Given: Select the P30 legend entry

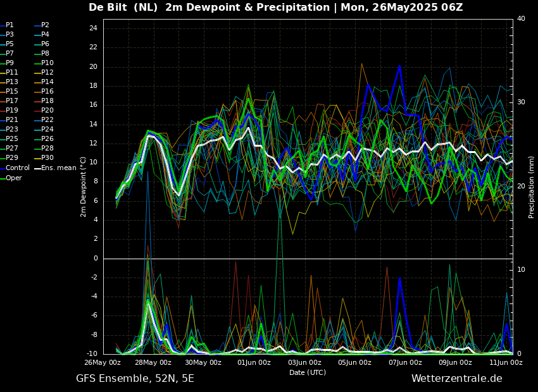Looking at the screenshot, I should click(x=47, y=158).
